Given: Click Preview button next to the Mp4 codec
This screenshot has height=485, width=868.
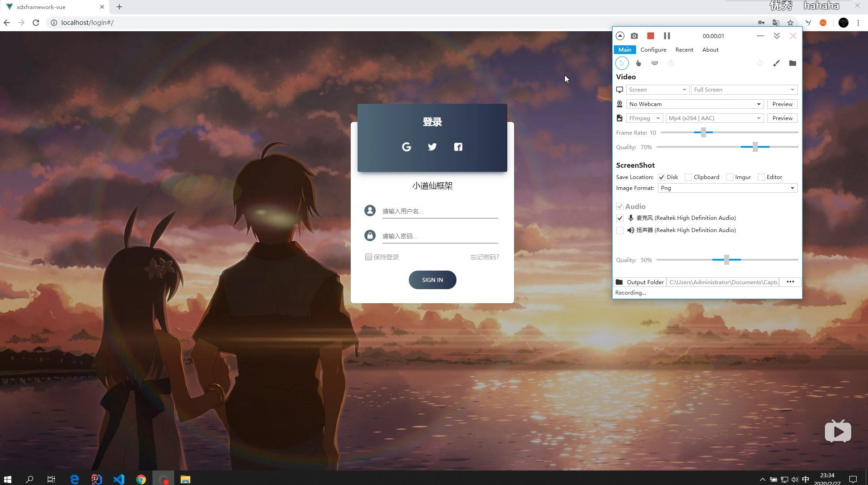Looking at the screenshot, I should (782, 118).
